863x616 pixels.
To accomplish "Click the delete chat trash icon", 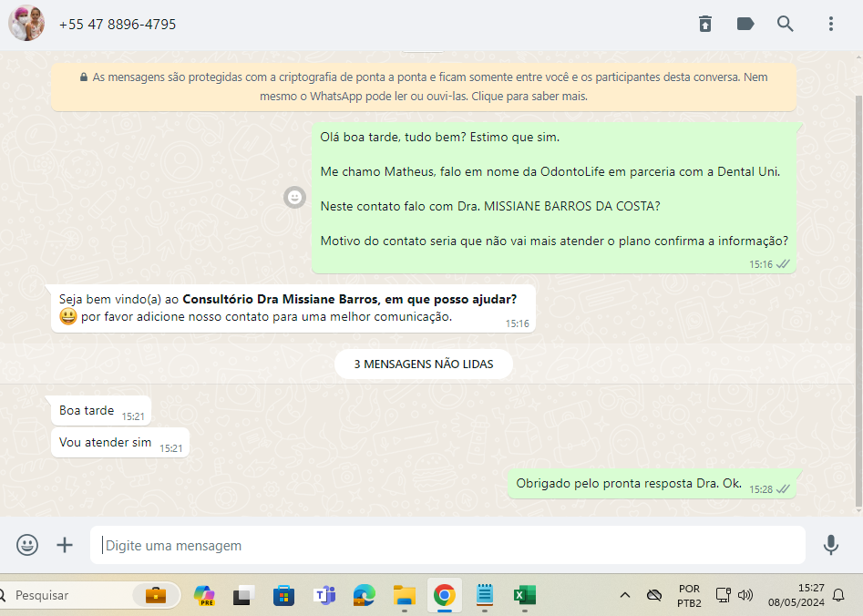I will pos(705,25).
